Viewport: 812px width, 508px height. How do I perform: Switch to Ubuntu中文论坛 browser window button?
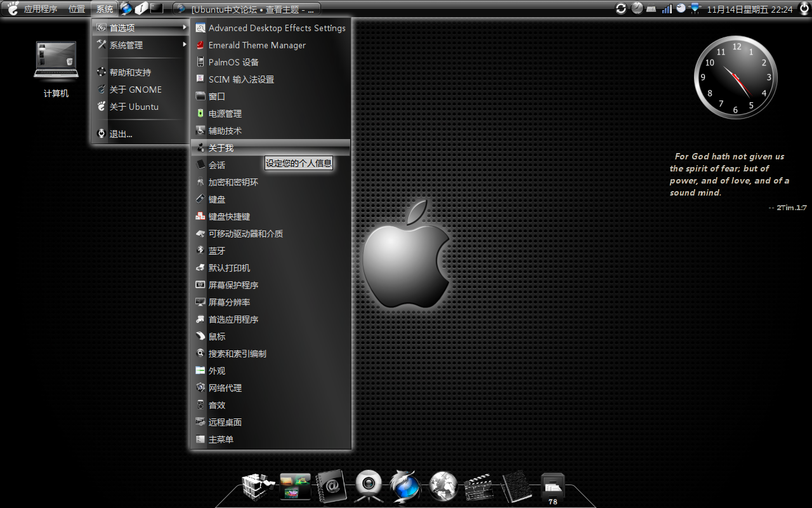[x=247, y=9]
